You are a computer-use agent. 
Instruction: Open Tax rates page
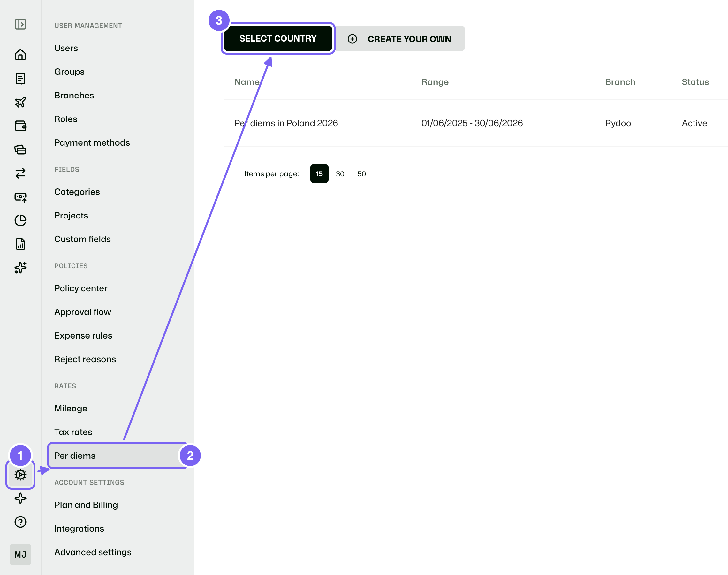point(73,432)
